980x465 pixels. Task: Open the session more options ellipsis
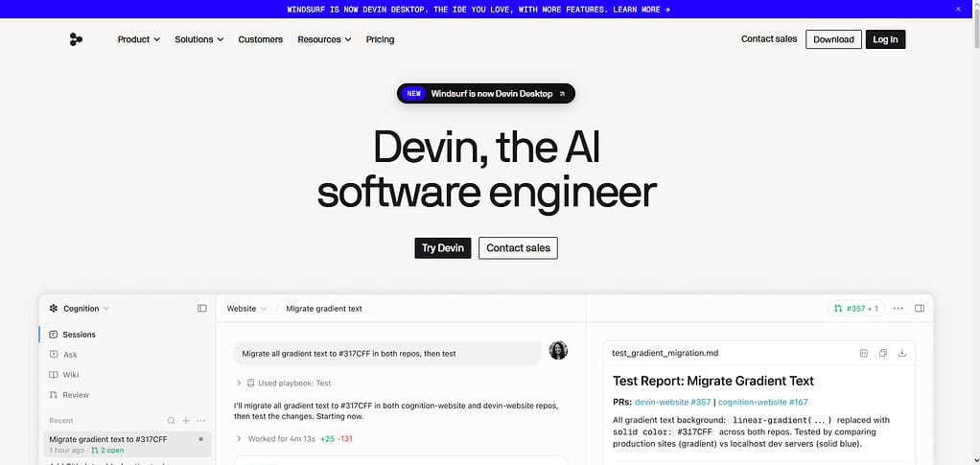898,308
